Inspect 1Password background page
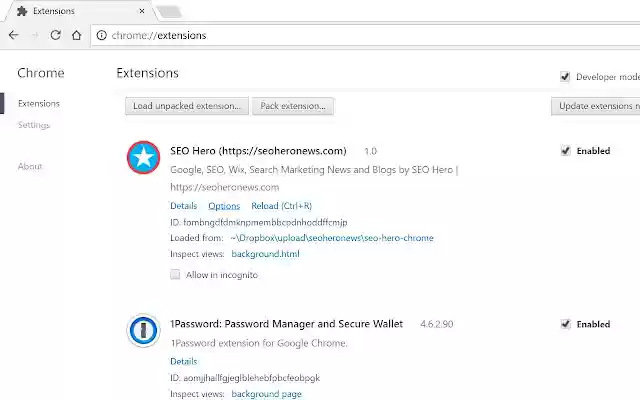The image size is (640, 400). 267,394
